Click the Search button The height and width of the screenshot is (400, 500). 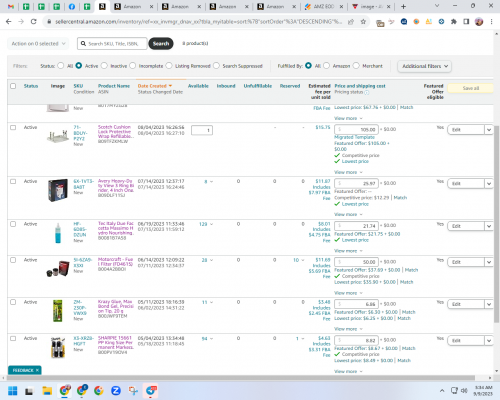point(161,44)
